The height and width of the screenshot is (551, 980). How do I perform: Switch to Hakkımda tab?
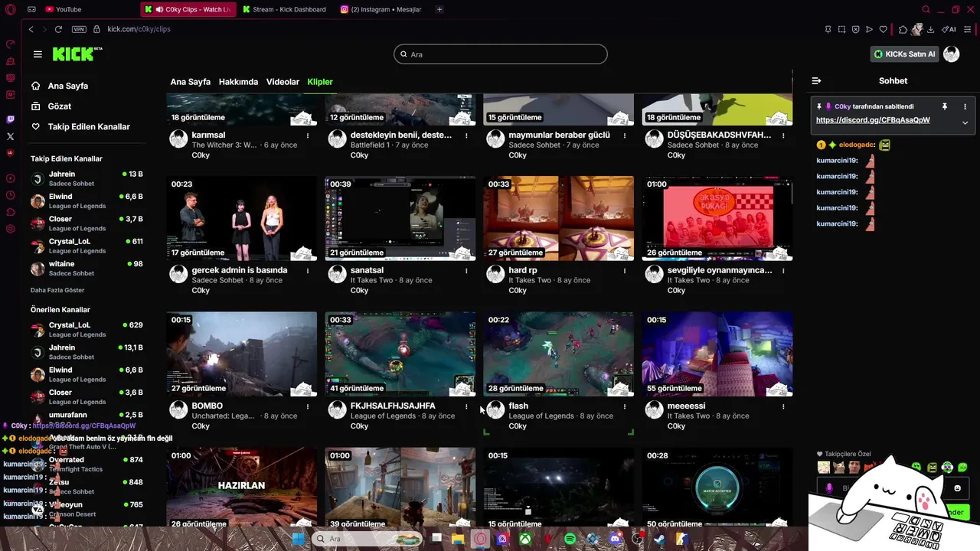pyautogui.click(x=238, y=82)
